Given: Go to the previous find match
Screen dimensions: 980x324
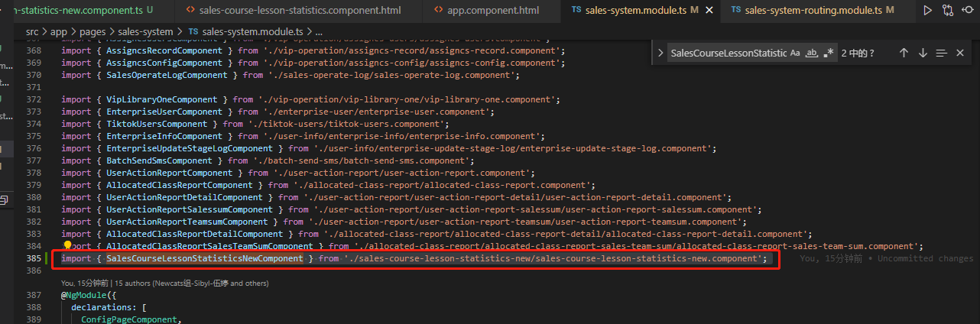Looking at the screenshot, I should pyautogui.click(x=904, y=53).
